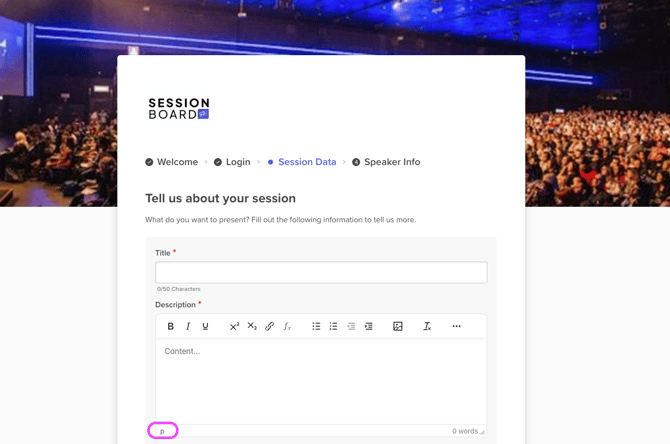
Task: Start a numbered list
Action: tap(333, 326)
